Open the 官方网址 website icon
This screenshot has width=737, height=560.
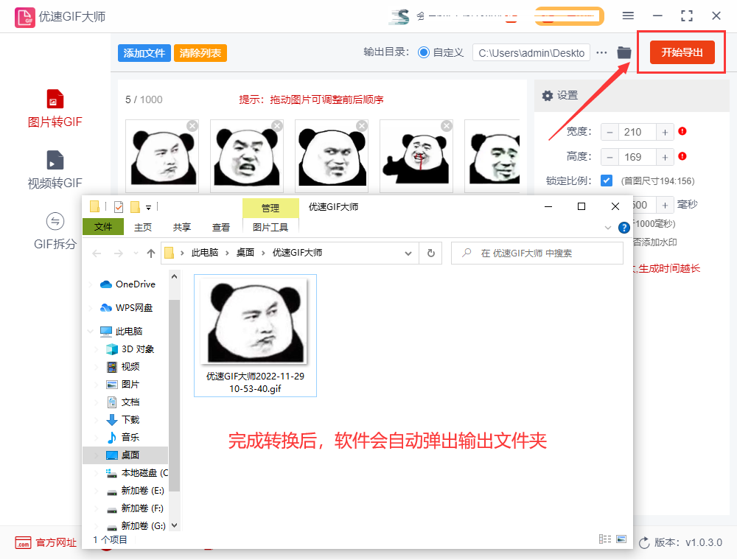(23, 542)
